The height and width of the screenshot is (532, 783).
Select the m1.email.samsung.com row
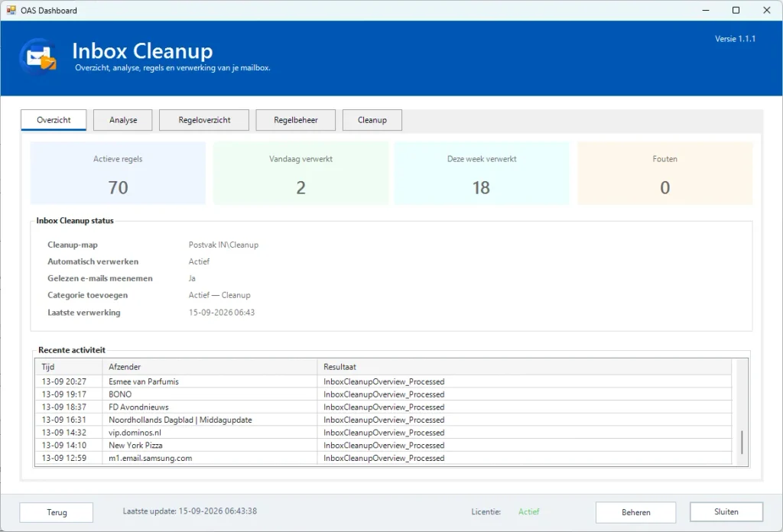[x=384, y=458]
